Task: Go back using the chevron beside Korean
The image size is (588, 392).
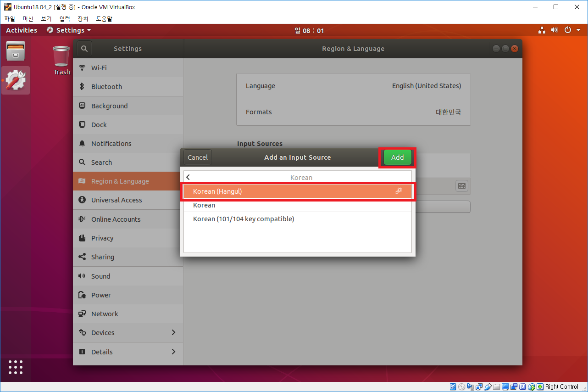Action: (188, 177)
